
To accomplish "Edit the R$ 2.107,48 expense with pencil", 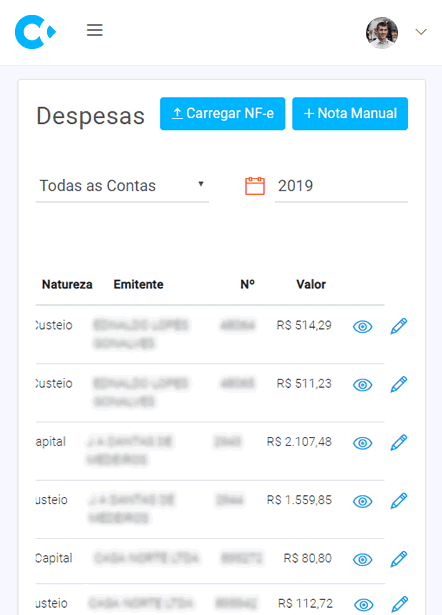I will 398,442.
